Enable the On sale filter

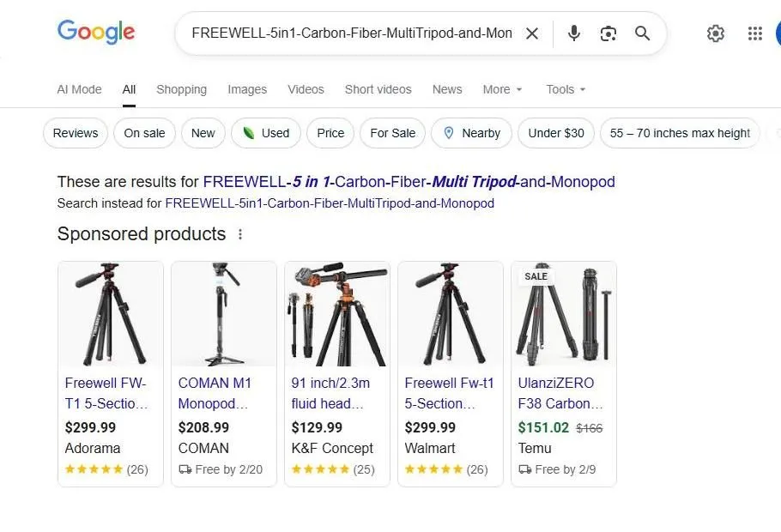pyautogui.click(x=143, y=133)
